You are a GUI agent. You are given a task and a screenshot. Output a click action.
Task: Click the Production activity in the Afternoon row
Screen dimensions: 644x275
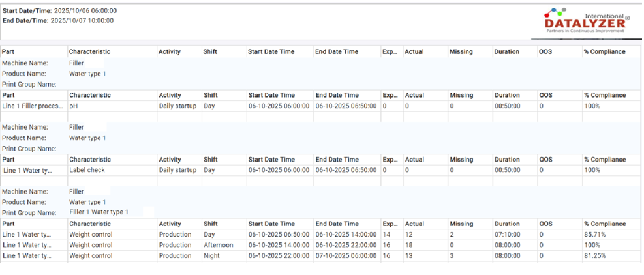pos(175,245)
